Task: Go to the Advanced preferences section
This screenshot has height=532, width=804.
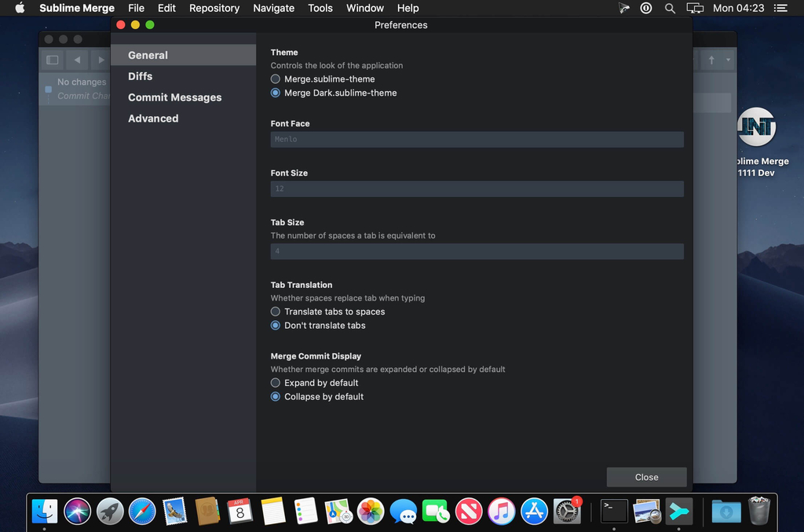Action: tap(153, 118)
